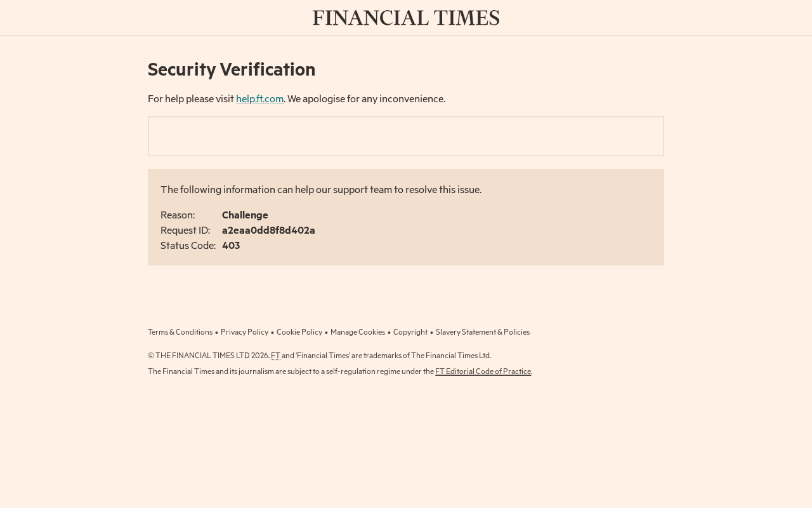Click the support team information sentence

[x=321, y=190]
